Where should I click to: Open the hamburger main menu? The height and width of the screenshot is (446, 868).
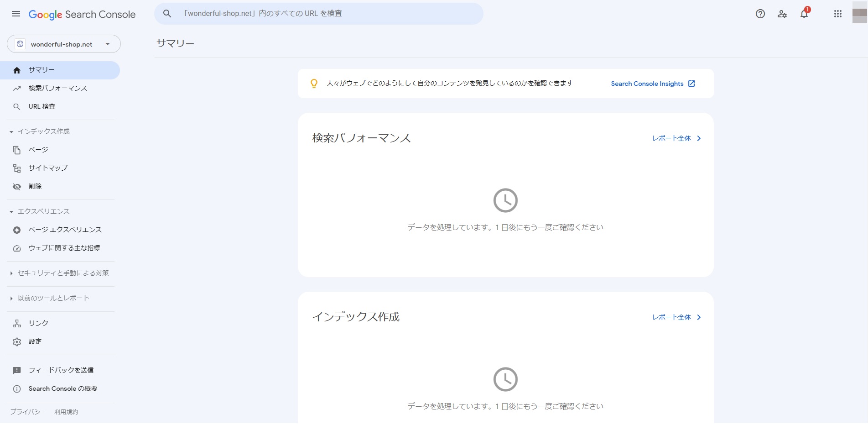click(16, 14)
